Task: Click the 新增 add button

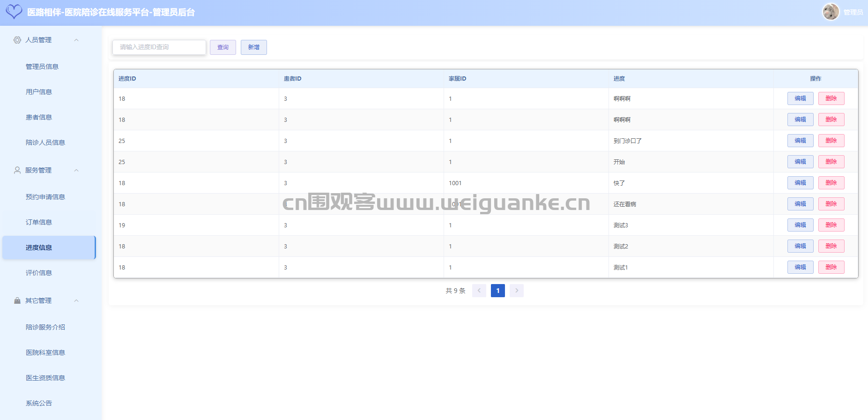Action: pyautogui.click(x=253, y=47)
